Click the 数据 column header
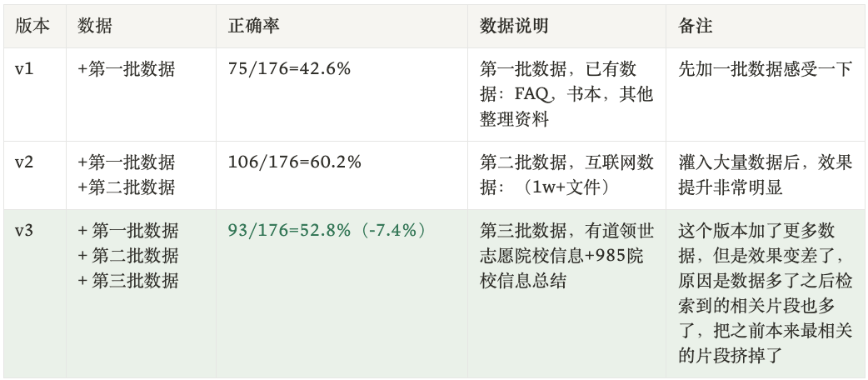Viewport: 868px width, 380px height. (95, 26)
